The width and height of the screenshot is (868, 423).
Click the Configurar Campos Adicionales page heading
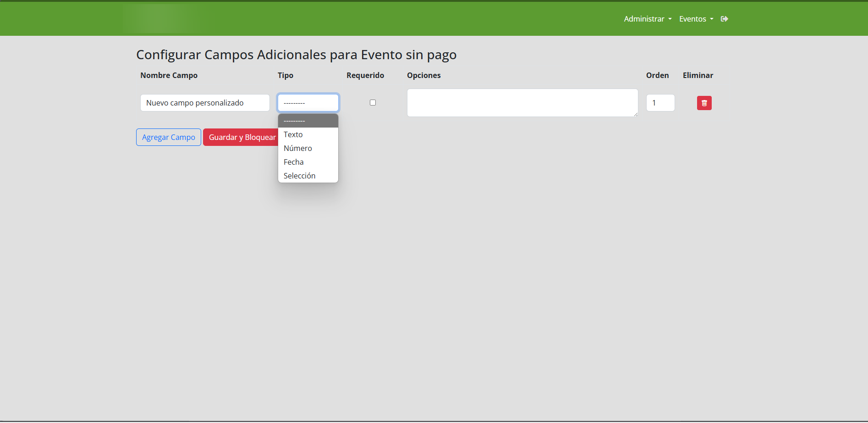[296, 55]
